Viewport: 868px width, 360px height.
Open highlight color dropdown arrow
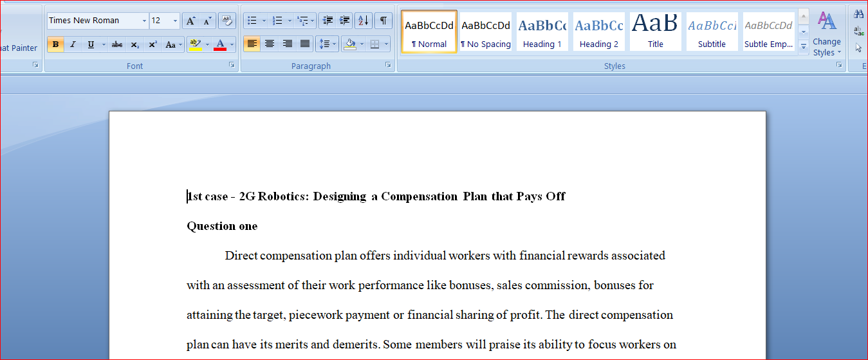pos(207,44)
